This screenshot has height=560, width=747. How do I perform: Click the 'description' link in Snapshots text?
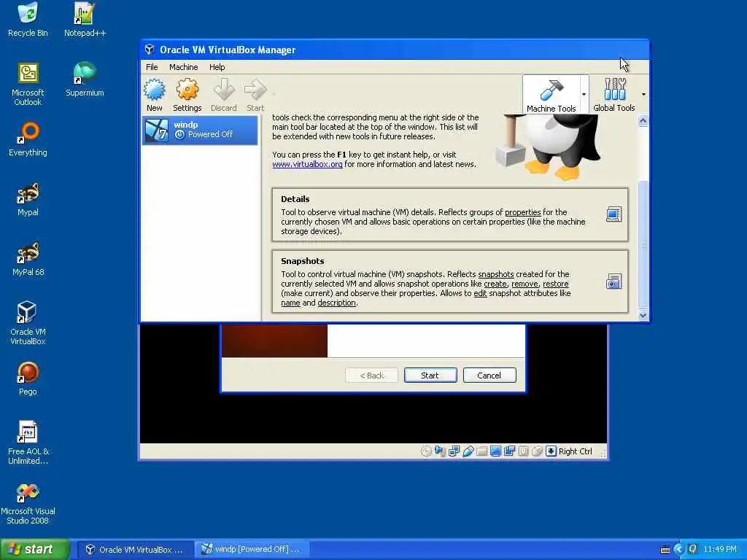click(x=337, y=303)
